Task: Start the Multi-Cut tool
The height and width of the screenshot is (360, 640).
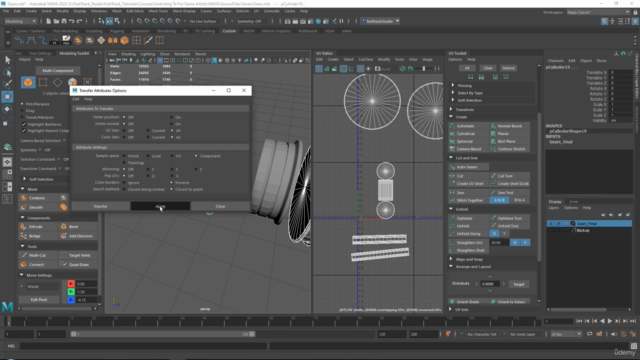Action: click(x=38, y=255)
